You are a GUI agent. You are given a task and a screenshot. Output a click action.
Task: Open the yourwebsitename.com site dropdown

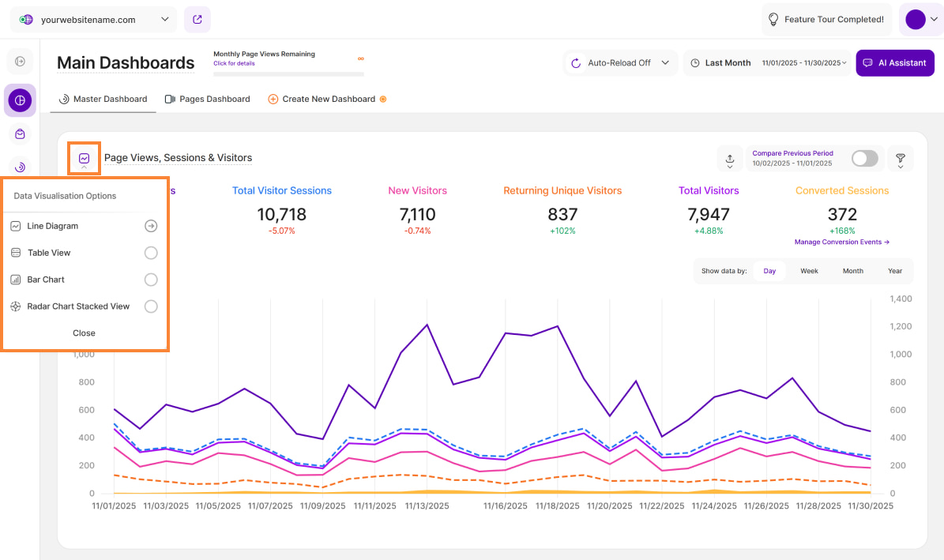[94, 20]
